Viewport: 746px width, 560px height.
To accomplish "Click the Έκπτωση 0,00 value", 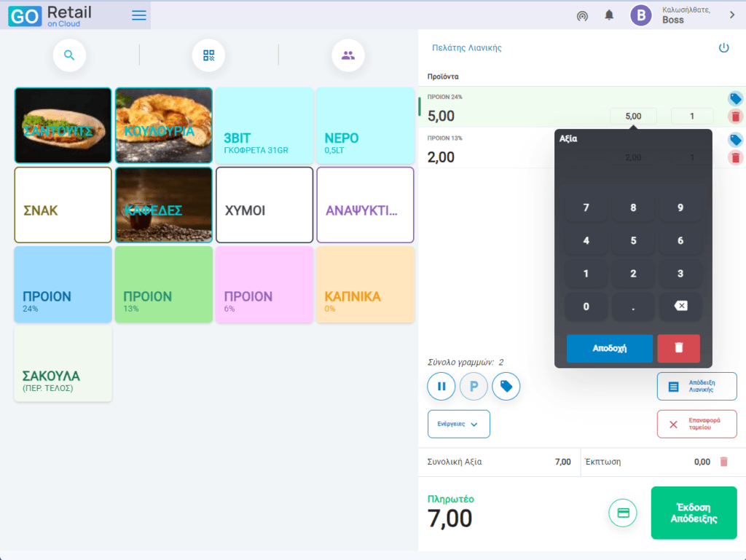I will 702,462.
